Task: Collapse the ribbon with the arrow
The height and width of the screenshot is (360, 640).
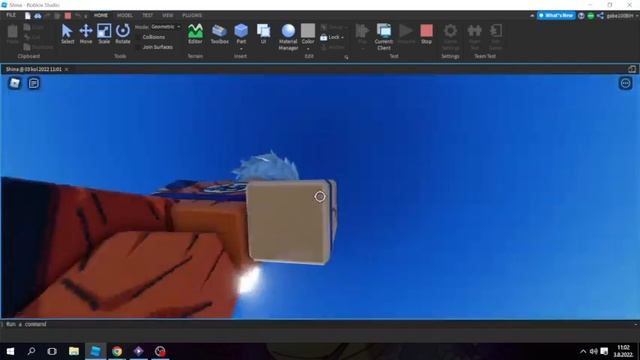Action: [532, 16]
